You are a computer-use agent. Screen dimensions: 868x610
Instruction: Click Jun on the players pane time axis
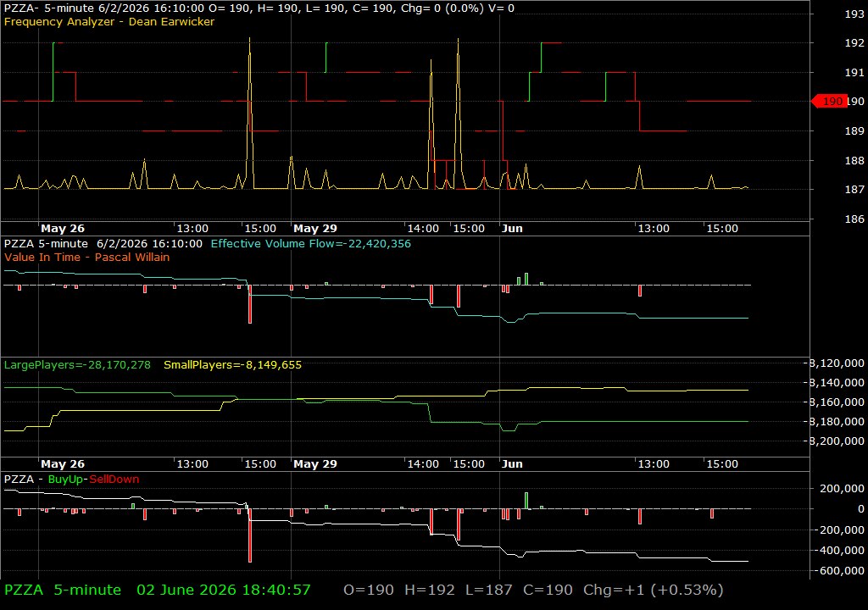click(512, 464)
